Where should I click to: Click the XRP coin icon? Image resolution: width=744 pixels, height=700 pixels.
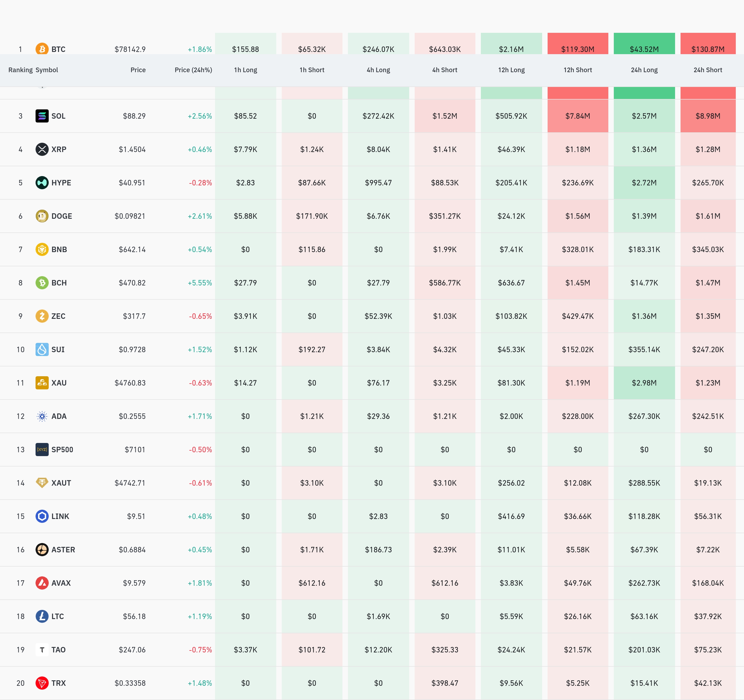tap(42, 149)
